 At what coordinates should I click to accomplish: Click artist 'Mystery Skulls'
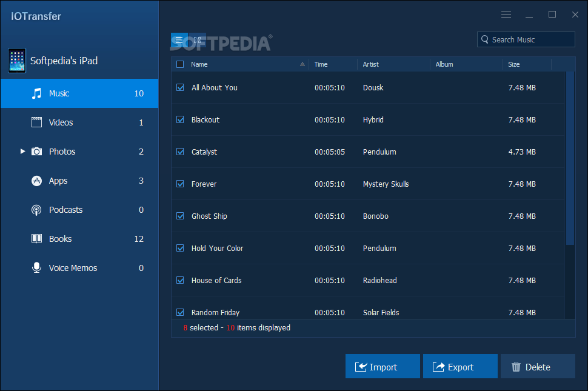pos(386,184)
